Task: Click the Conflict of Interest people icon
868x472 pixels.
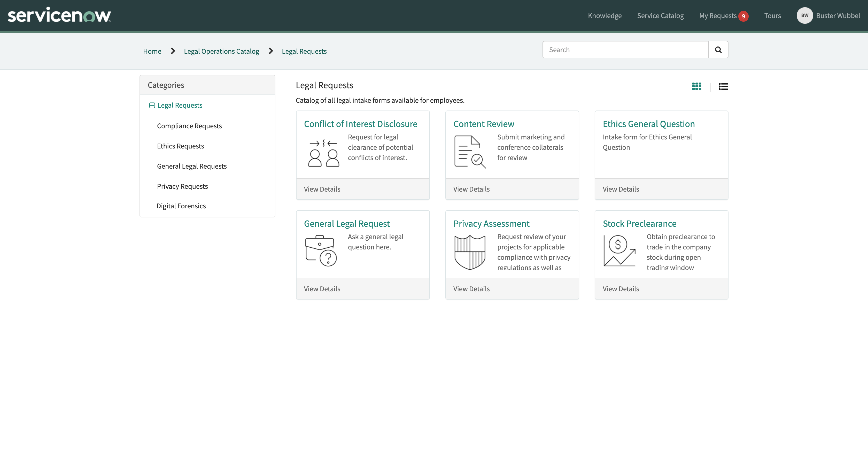Action: click(x=323, y=153)
